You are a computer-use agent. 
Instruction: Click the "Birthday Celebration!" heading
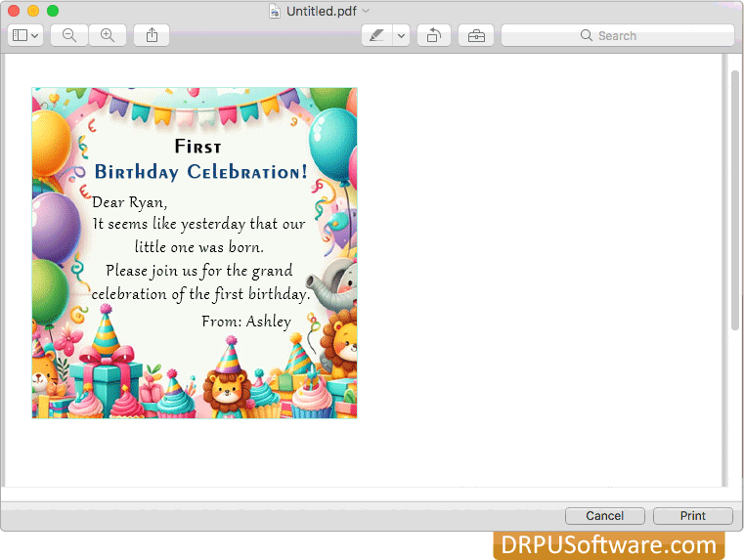(x=200, y=172)
